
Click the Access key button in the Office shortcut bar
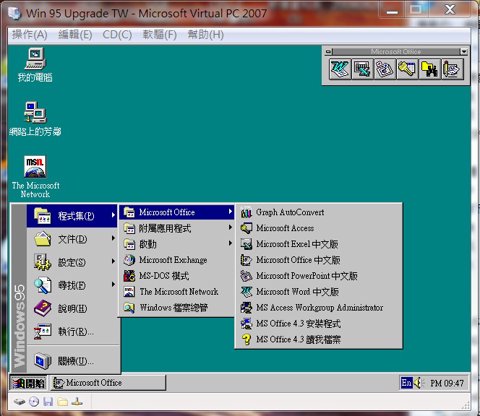pyautogui.click(x=407, y=69)
